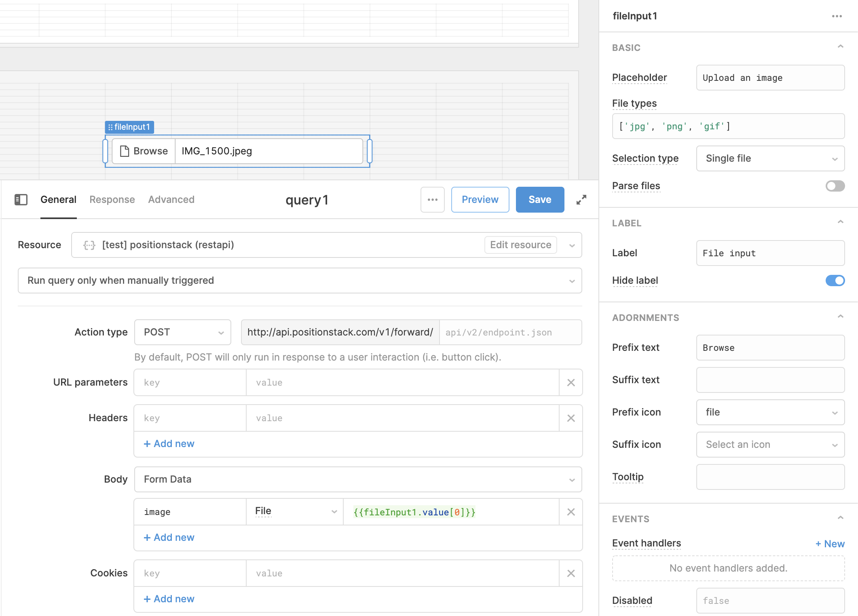Click the Browse file button on canvas

[x=144, y=151]
